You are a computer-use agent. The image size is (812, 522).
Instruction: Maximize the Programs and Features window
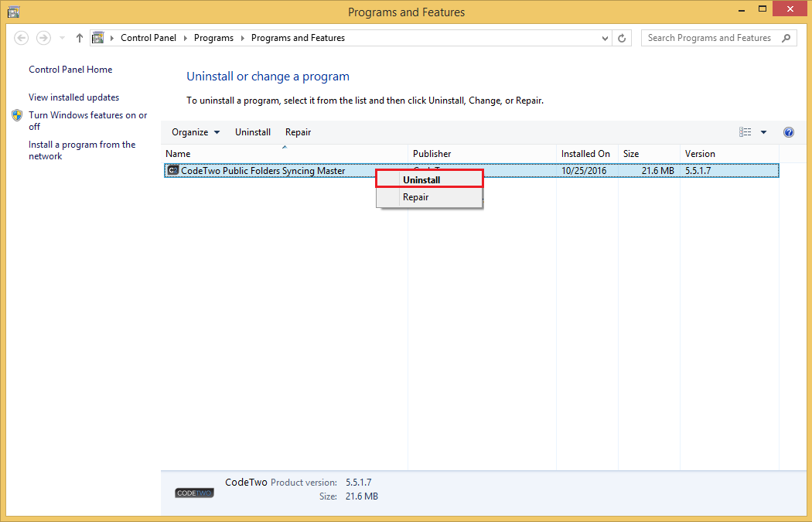point(763,9)
